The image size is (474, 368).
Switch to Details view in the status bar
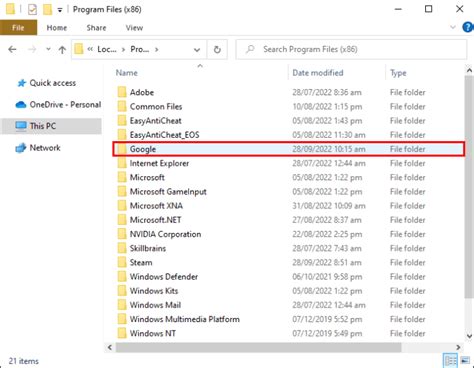(x=450, y=361)
